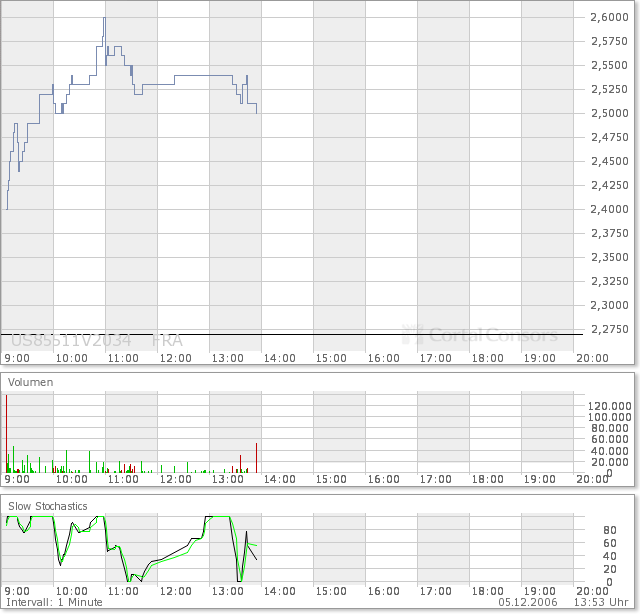The width and height of the screenshot is (640, 614).
Task: Click the 2,4500 price axis label
Action: pos(609,161)
